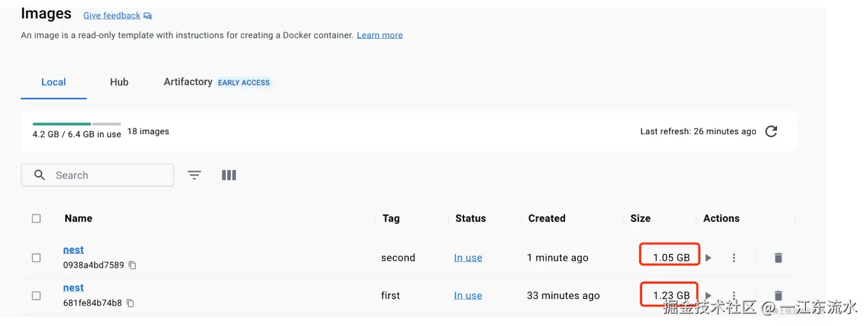Delete the nest first image
This screenshot has width=868, height=326.
pos(778,295)
